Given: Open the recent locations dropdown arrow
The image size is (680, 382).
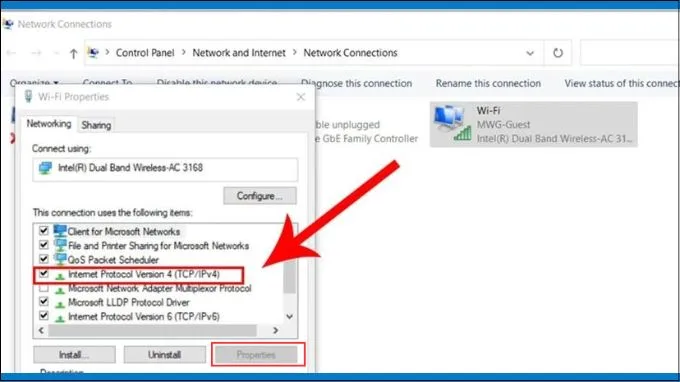Looking at the screenshot, I should tap(56, 53).
